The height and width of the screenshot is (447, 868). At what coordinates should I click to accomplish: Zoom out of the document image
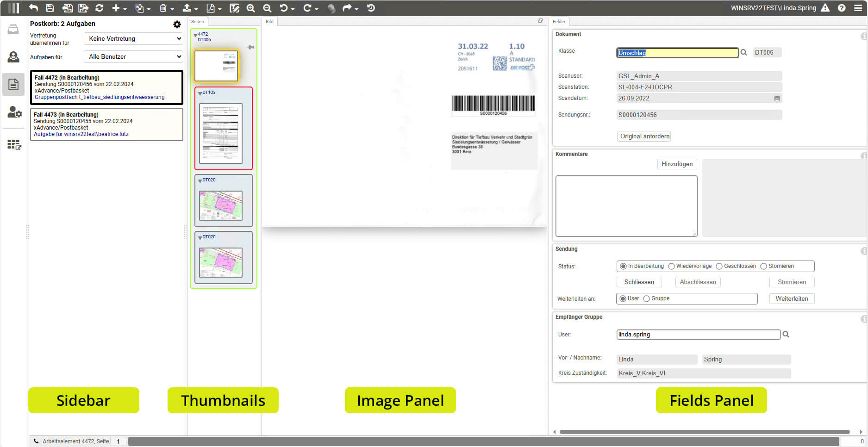267,8
